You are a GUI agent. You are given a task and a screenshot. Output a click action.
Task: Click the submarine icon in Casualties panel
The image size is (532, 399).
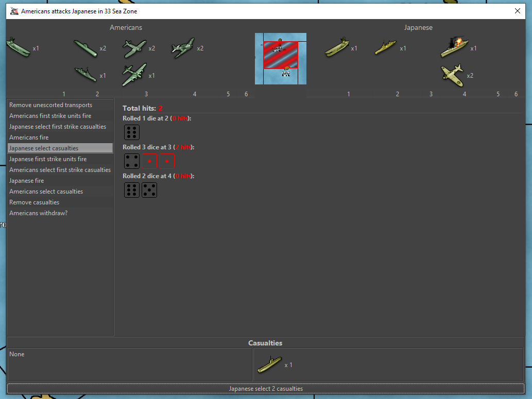pyautogui.click(x=269, y=365)
